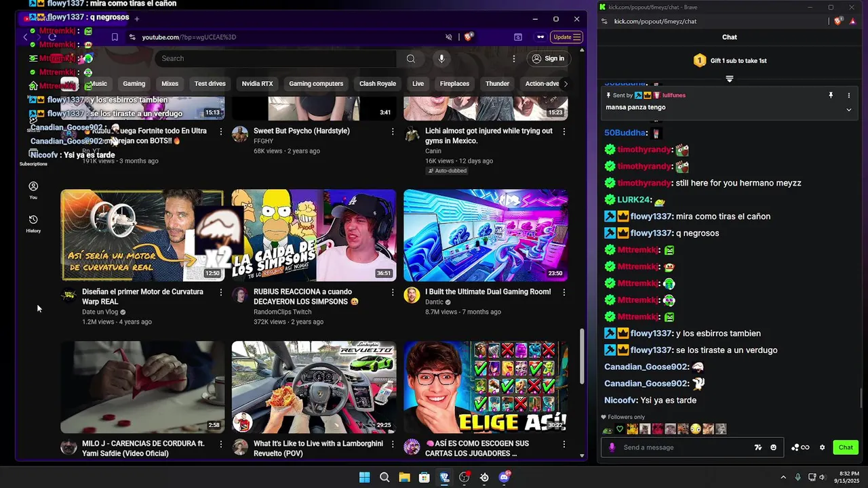Click the username Nicoofv in Kick chat

tap(620, 401)
